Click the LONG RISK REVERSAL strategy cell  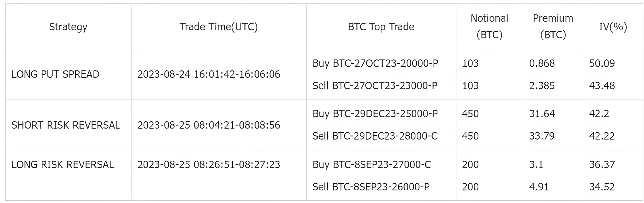point(63,165)
